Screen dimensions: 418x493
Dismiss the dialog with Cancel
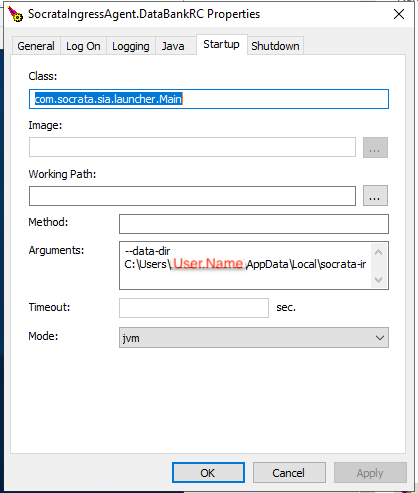(289, 473)
